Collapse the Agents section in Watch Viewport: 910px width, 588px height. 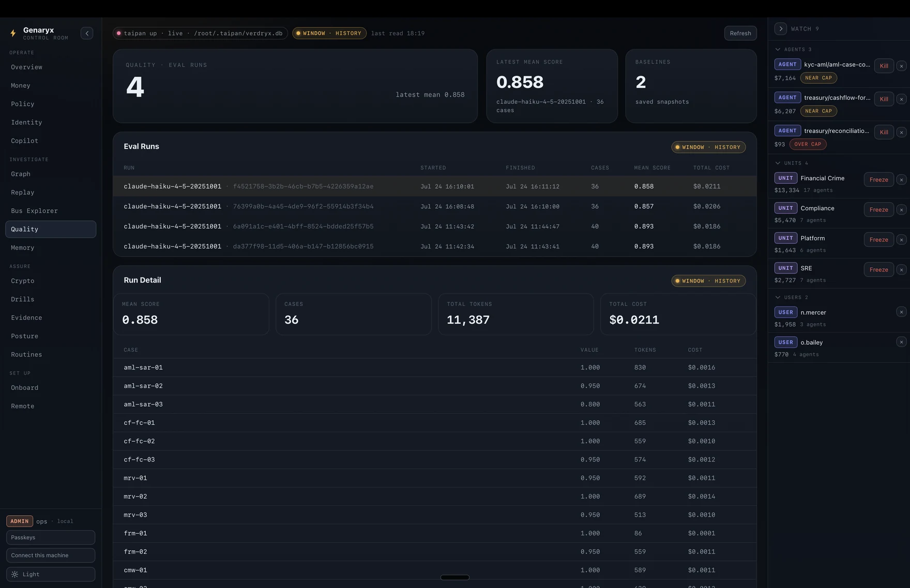tap(778, 50)
